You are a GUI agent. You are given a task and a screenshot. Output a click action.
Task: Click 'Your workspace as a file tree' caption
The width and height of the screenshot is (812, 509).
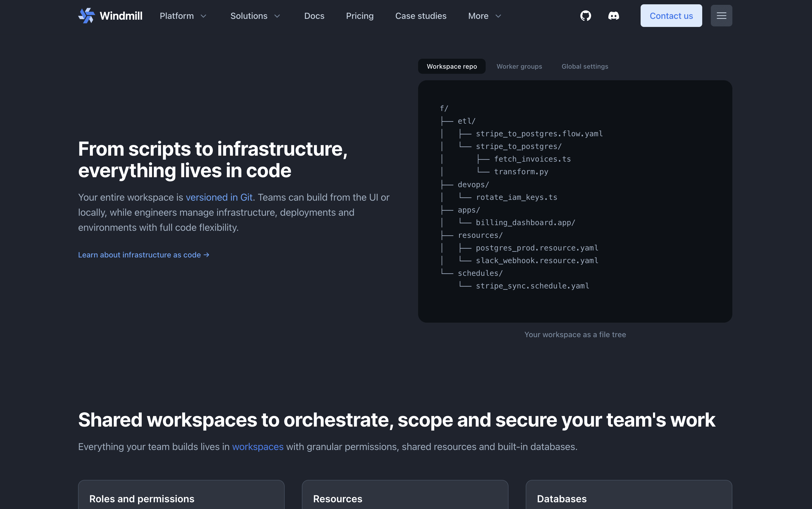(x=575, y=334)
